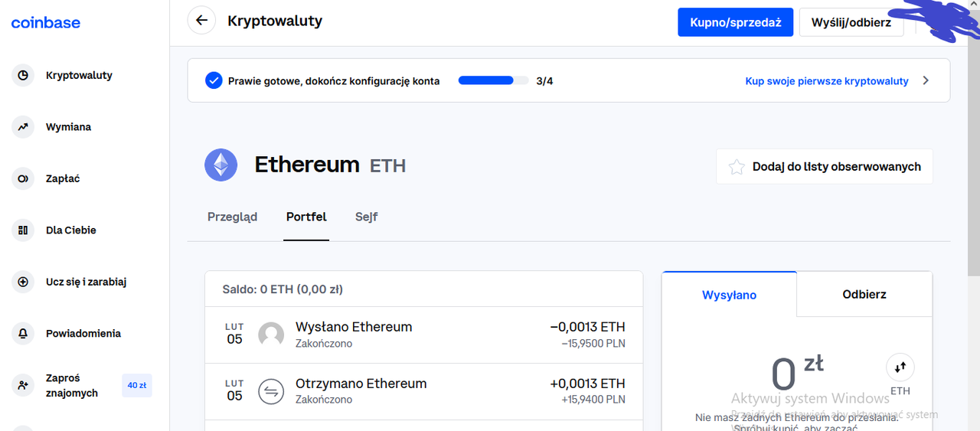Switch to the Odbierz tab
This screenshot has width=980, height=431.
click(x=864, y=294)
